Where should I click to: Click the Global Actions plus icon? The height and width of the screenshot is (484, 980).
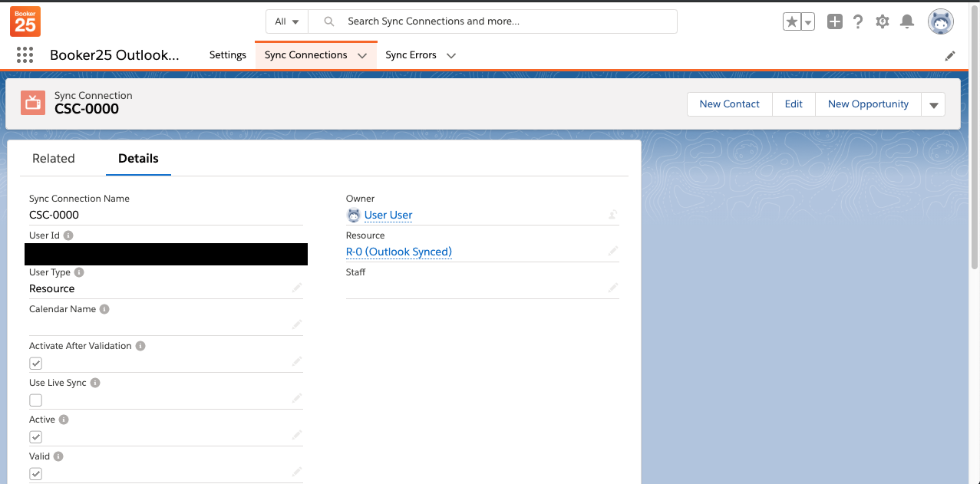click(835, 22)
